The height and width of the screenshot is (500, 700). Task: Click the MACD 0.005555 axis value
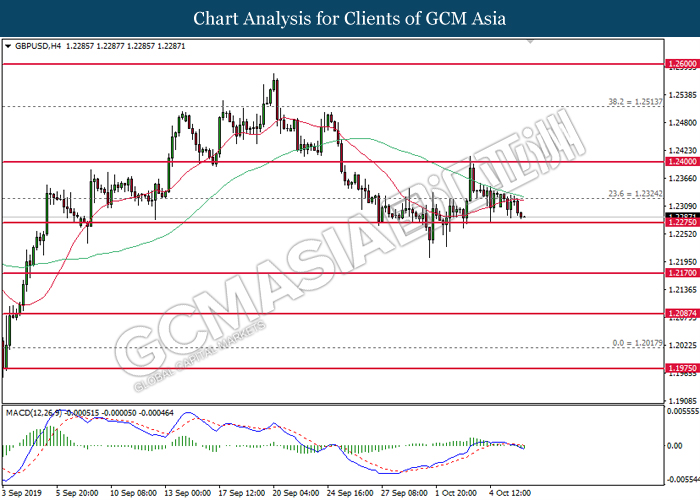(683, 411)
